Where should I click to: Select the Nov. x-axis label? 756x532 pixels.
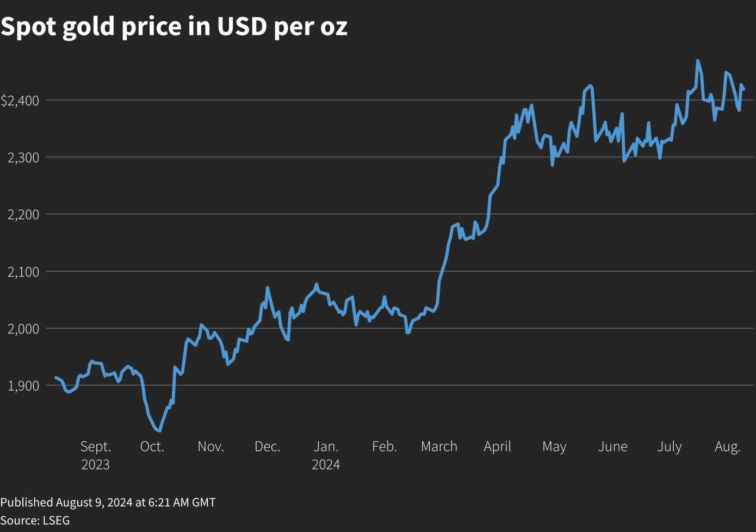coord(210,447)
